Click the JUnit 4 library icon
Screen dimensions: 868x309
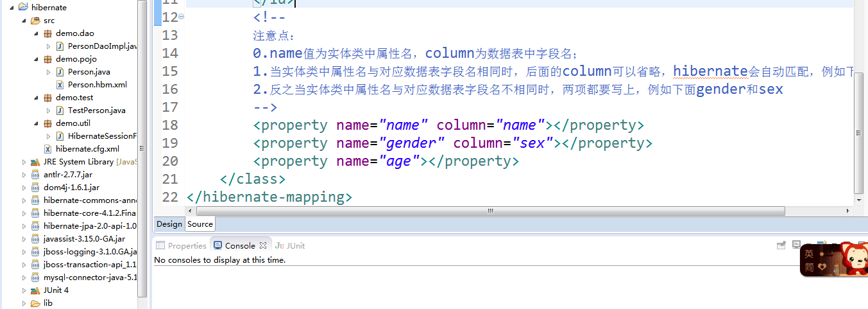point(35,290)
